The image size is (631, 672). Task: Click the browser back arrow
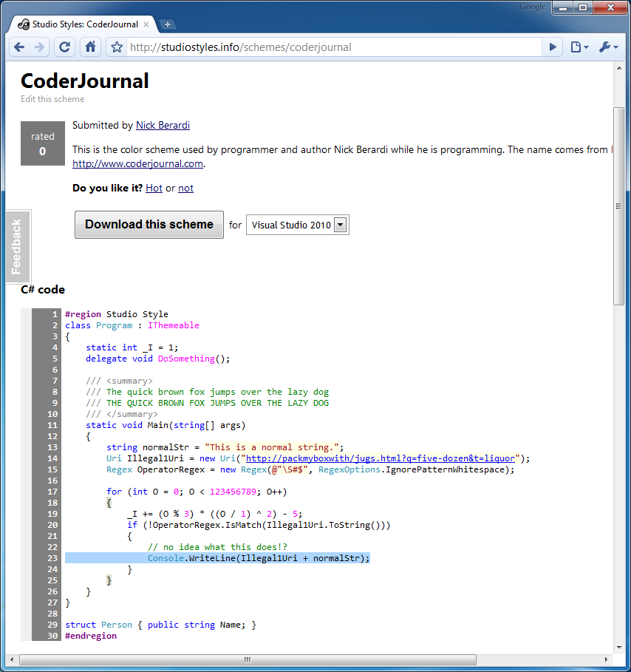point(19,47)
